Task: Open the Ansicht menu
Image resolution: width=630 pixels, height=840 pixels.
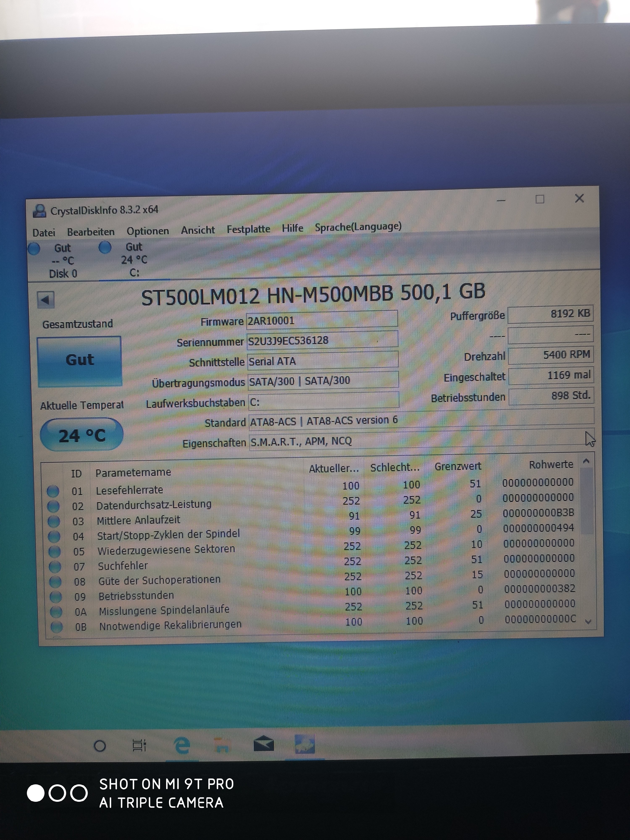Action: (x=198, y=230)
